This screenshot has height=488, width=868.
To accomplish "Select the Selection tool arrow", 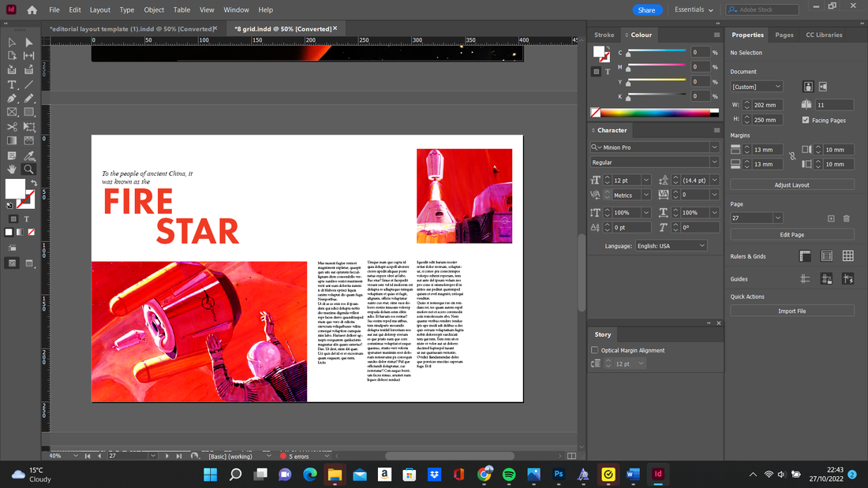I will coord(12,43).
